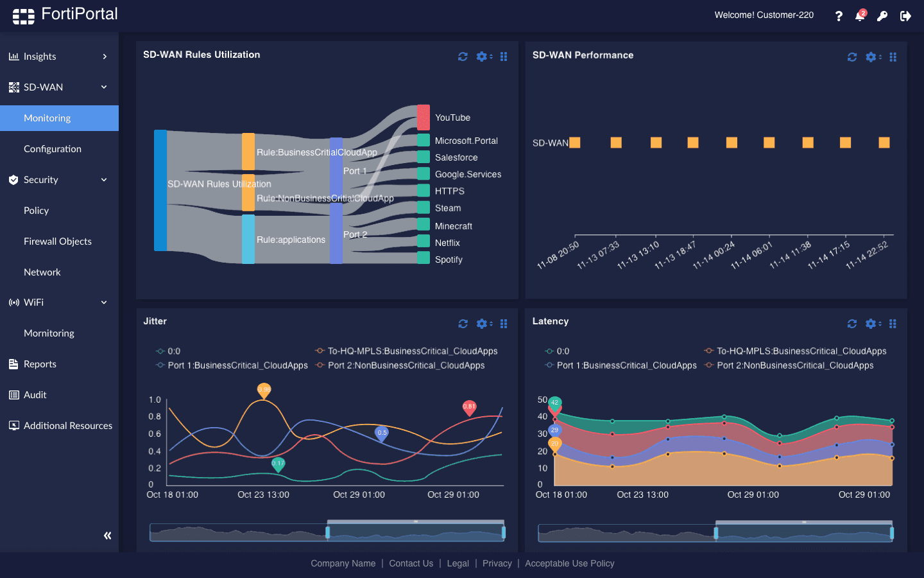
Task: Click drag handle of SD-WAN Performance widget
Action: [x=893, y=57]
